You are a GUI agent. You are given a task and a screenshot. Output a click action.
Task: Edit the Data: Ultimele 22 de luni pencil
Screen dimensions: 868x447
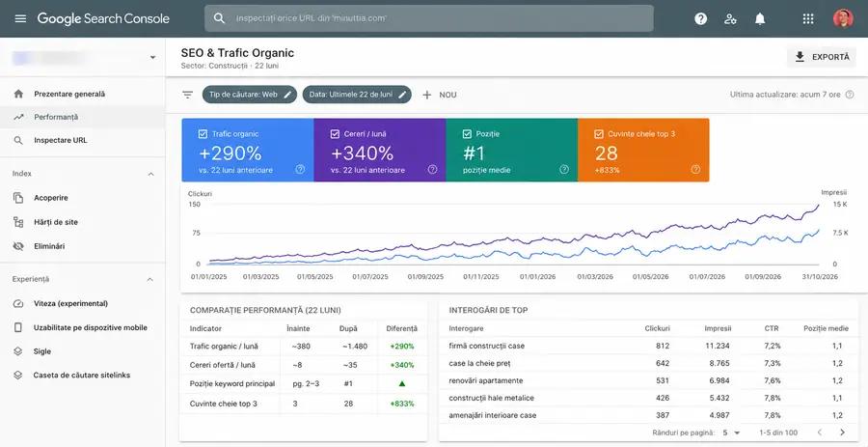tap(402, 95)
